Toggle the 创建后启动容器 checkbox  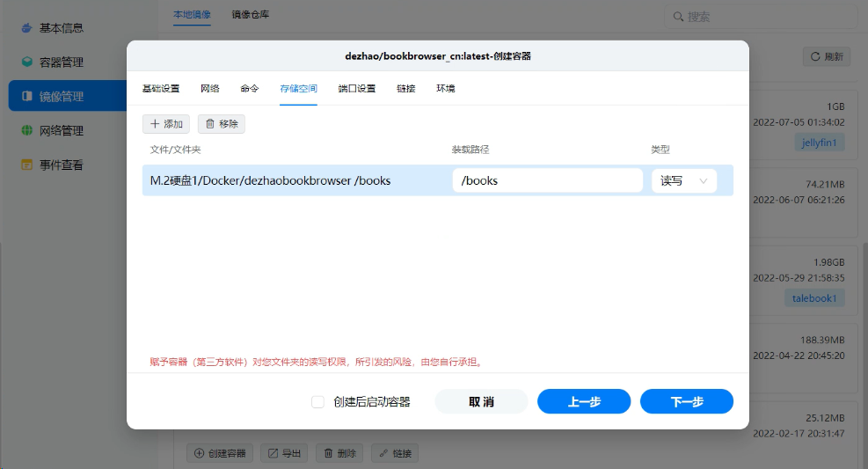click(x=317, y=402)
